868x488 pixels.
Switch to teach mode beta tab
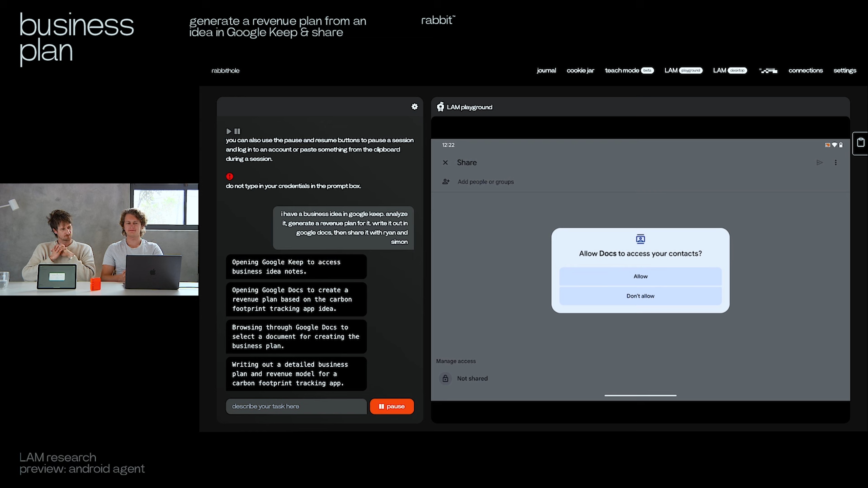tap(629, 70)
